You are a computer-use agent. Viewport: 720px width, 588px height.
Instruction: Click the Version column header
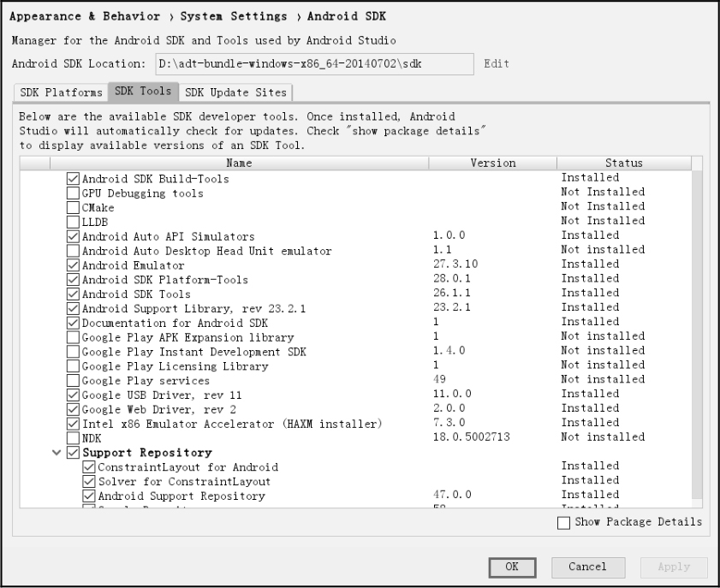coord(492,163)
